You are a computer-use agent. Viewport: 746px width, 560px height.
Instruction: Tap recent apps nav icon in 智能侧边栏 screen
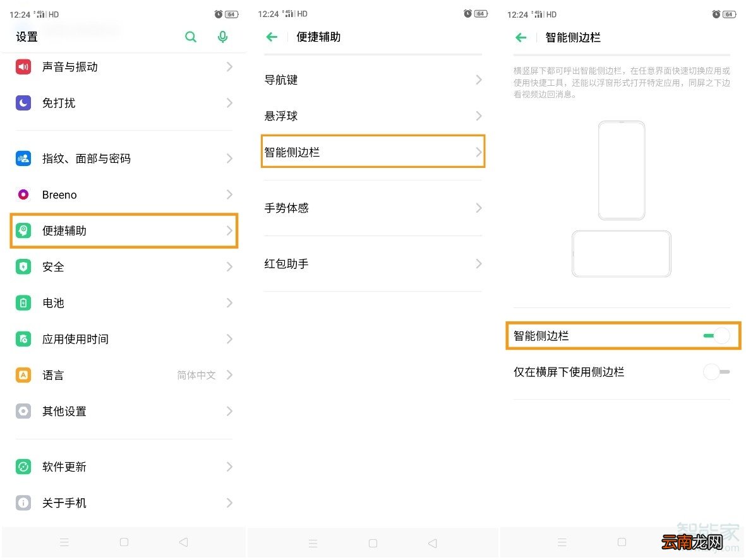pos(562,542)
